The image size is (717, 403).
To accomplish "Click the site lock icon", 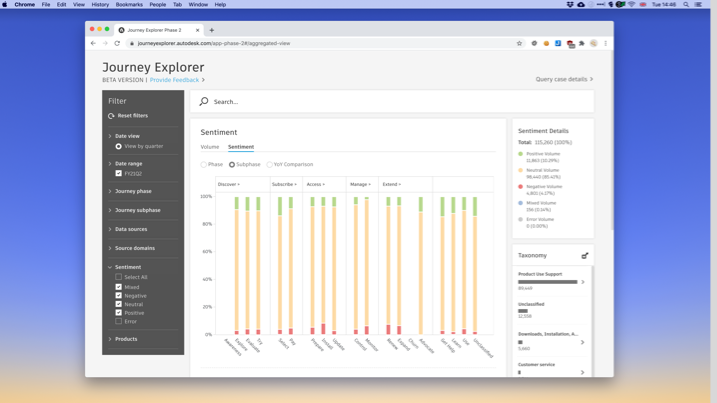I will coord(132,43).
